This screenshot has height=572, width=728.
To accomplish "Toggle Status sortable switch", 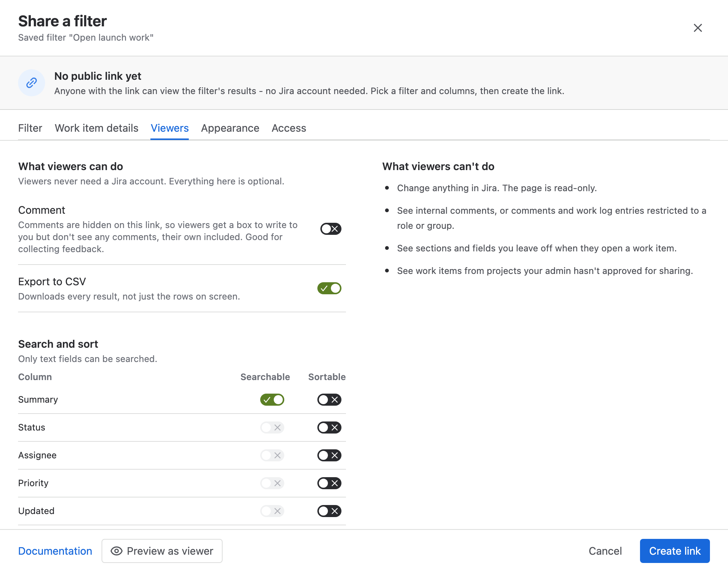I will click(329, 427).
